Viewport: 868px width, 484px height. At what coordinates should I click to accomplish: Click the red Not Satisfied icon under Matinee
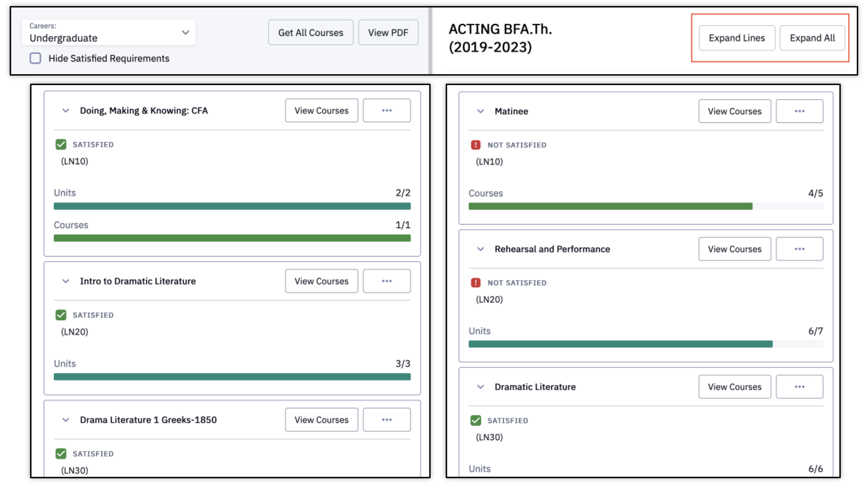pos(475,145)
